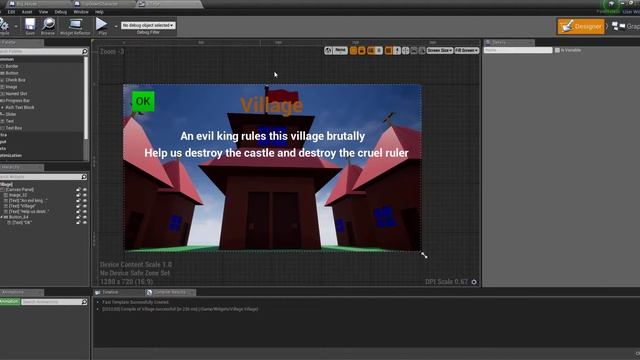Collapse the Button_64 hierarchy node

pos(2,217)
